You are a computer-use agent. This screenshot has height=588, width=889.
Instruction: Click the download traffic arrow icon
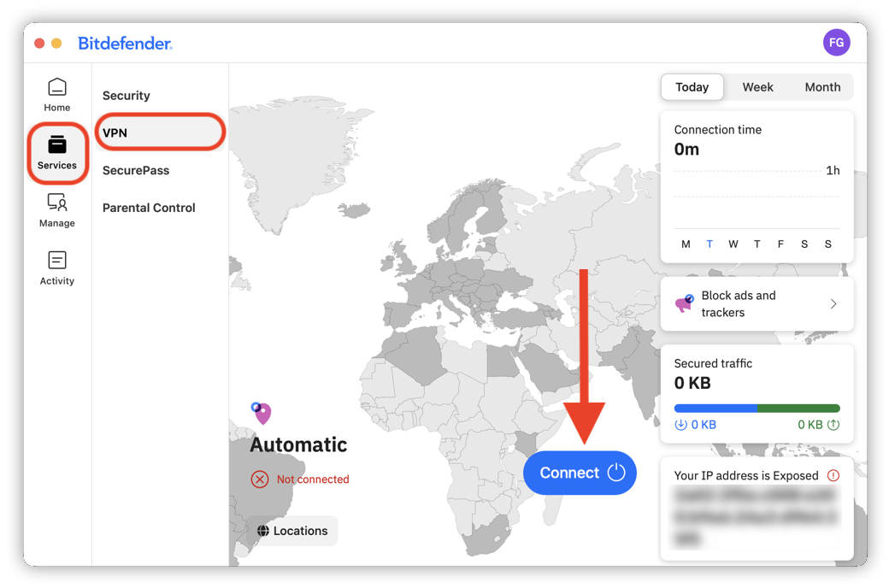pyautogui.click(x=680, y=425)
